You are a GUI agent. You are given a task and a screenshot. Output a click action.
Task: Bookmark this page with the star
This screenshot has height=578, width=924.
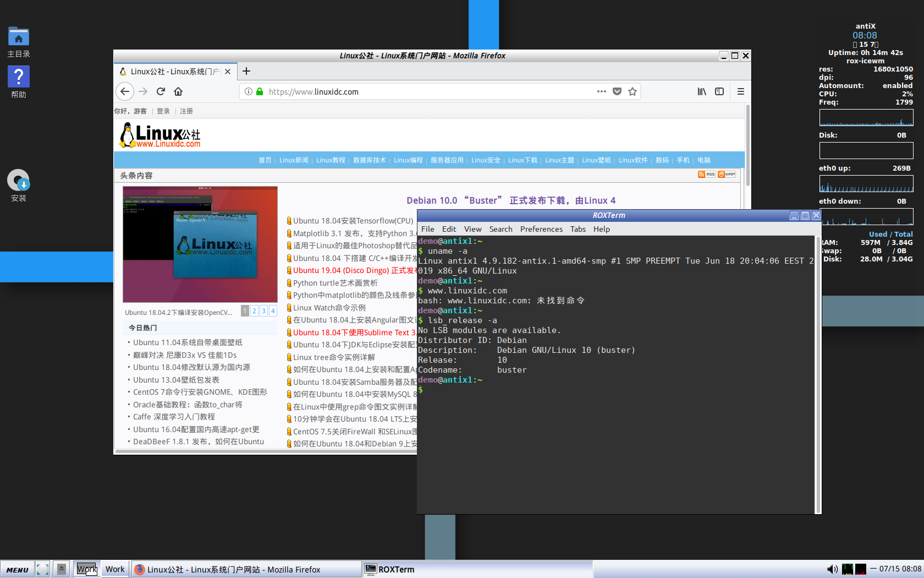pos(632,91)
